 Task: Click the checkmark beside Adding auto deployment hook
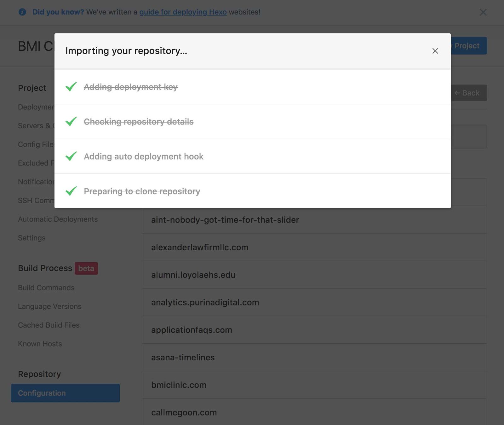(x=71, y=156)
